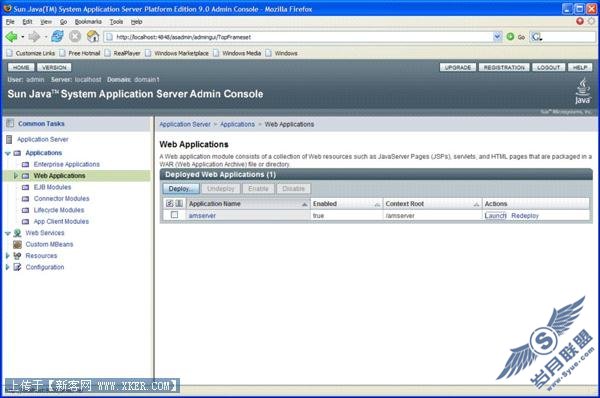Click the Deploy... button
Screen dimensions: 600x398
[x=181, y=189]
